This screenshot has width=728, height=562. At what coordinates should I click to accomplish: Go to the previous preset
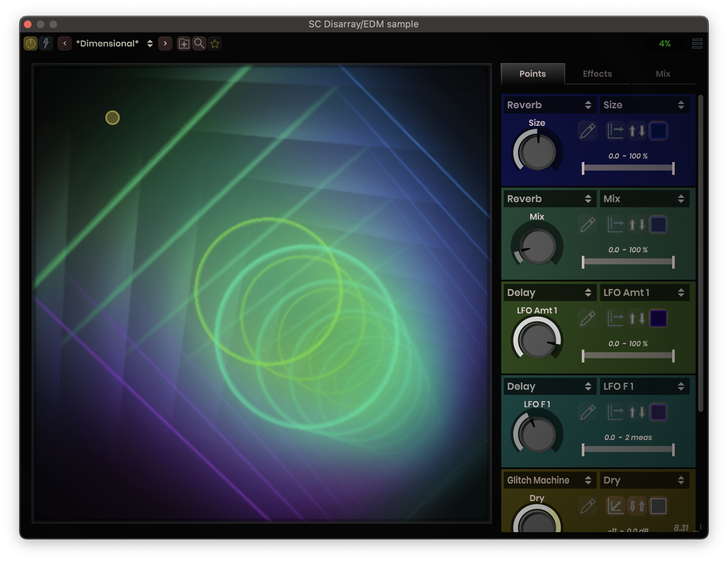(x=65, y=43)
